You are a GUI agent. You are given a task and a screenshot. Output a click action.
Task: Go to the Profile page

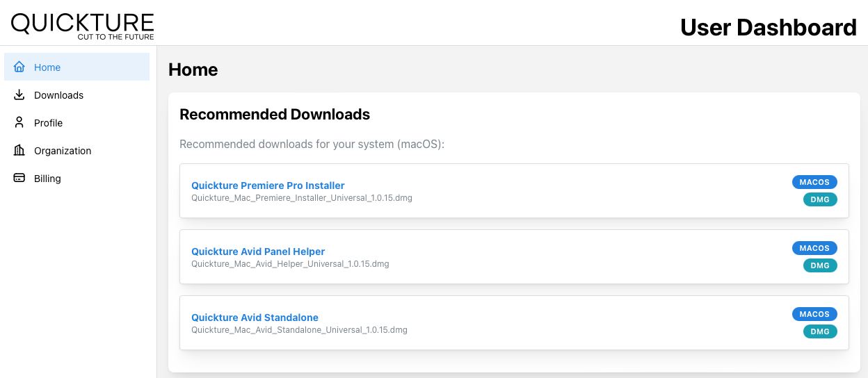77,122
